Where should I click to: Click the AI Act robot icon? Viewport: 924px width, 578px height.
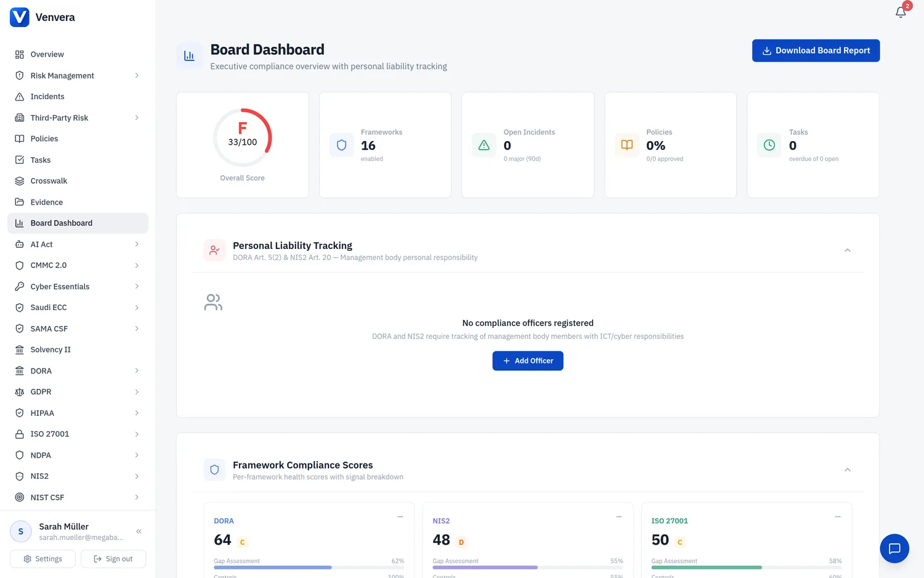click(20, 244)
